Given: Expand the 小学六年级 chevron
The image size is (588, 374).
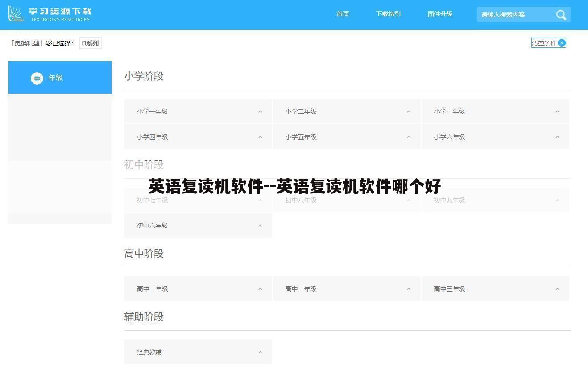Looking at the screenshot, I should [557, 137].
